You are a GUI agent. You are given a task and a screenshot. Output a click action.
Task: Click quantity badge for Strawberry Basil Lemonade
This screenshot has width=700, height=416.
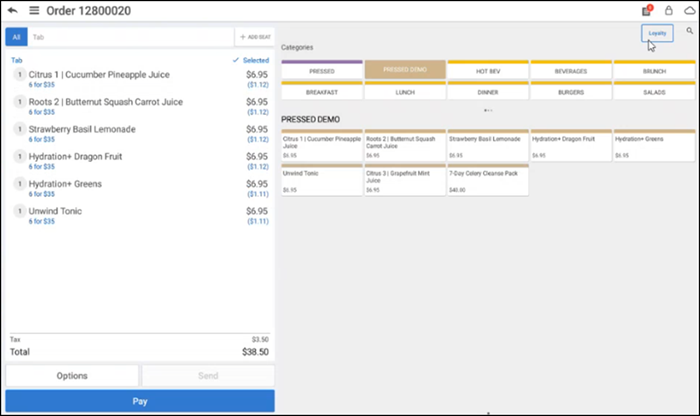19,129
